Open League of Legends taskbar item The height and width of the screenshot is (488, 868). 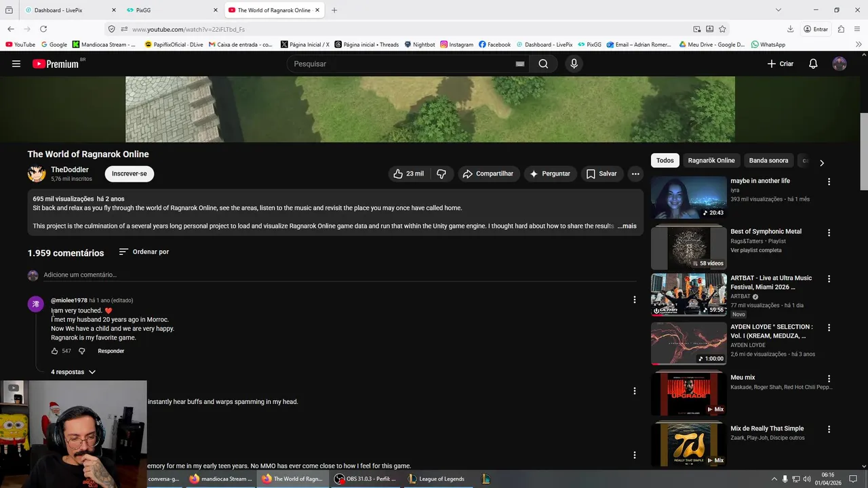pos(437,479)
